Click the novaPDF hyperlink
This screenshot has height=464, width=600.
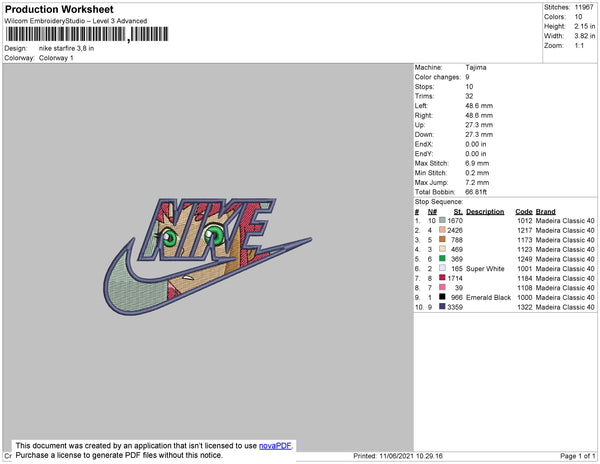[275, 446]
